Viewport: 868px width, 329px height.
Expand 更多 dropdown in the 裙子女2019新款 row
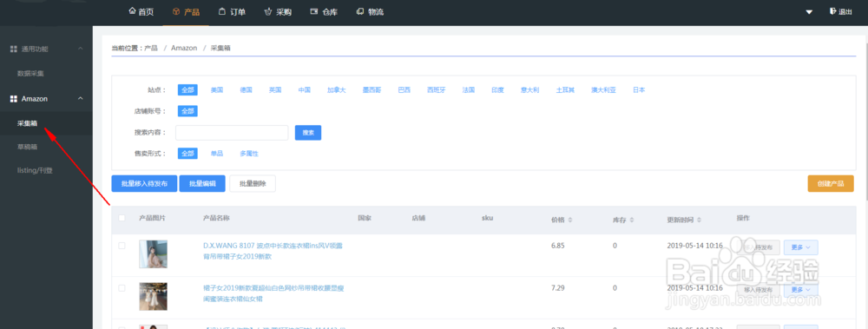tap(801, 289)
